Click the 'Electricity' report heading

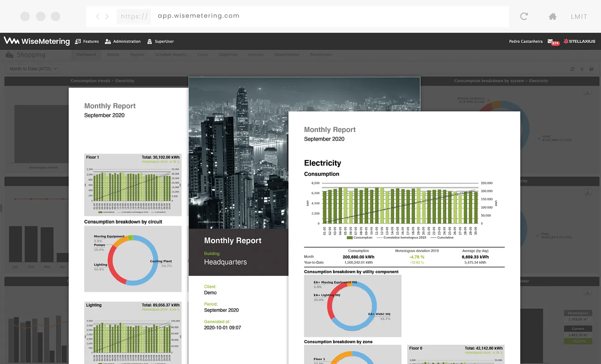click(x=323, y=163)
